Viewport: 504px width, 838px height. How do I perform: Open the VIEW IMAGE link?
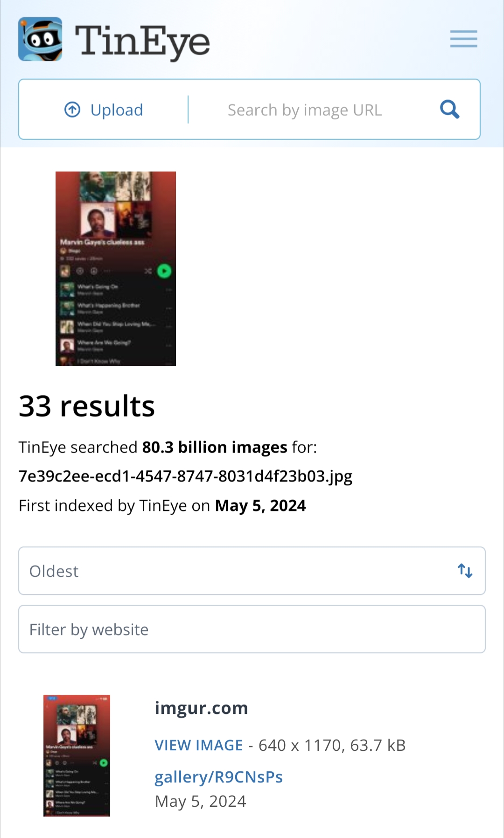coord(199,745)
